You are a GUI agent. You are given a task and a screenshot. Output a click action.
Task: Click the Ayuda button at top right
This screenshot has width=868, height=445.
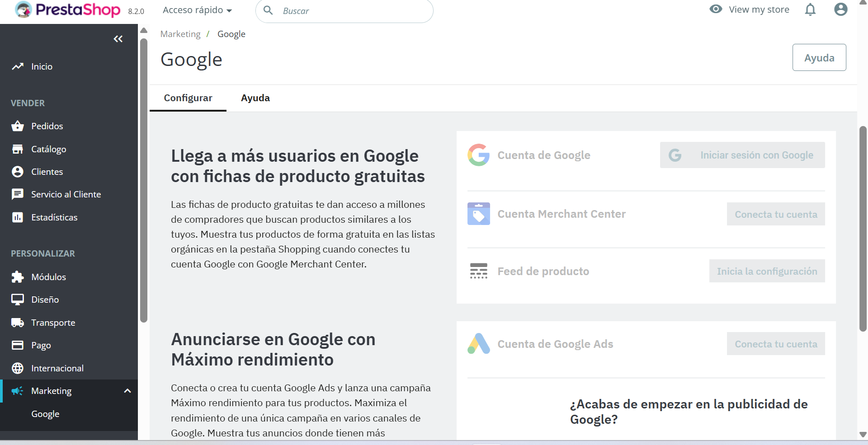[x=819, y=57]
